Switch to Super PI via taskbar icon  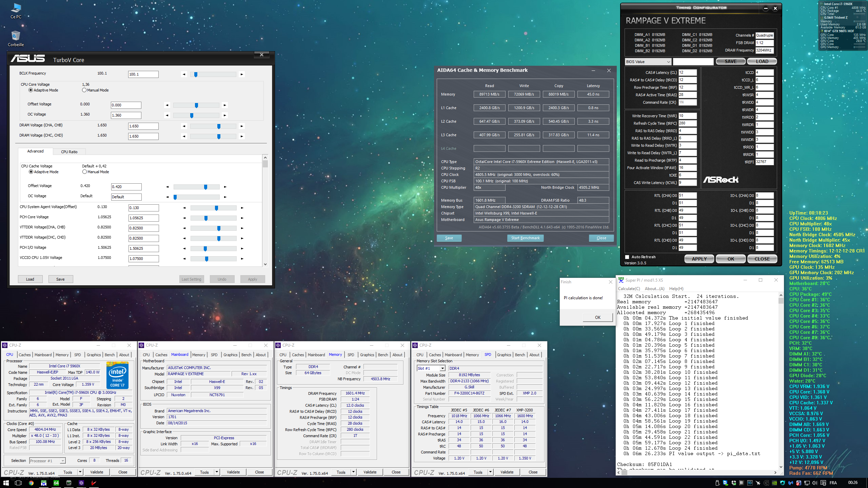click(44, 483)
